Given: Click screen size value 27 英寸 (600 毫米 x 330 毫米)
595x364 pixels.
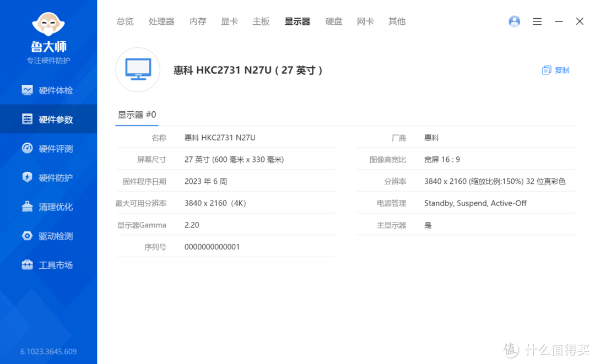Looking at the screenshot, I should tap(234, 160).
